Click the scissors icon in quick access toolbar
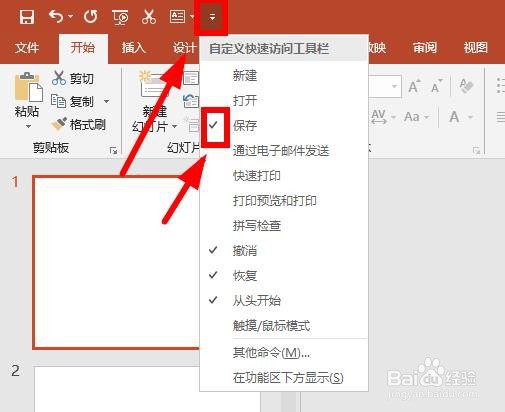This screenshot has width=505, height=412. click(149, 17)
